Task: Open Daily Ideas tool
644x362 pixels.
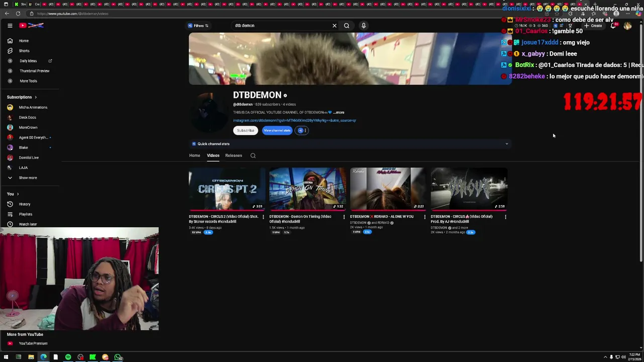Action: pyautogui.click(x=28, y=61)
